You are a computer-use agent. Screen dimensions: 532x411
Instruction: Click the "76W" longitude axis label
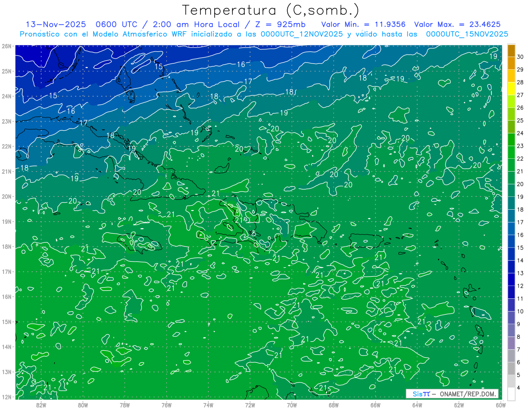click(166, 405)
